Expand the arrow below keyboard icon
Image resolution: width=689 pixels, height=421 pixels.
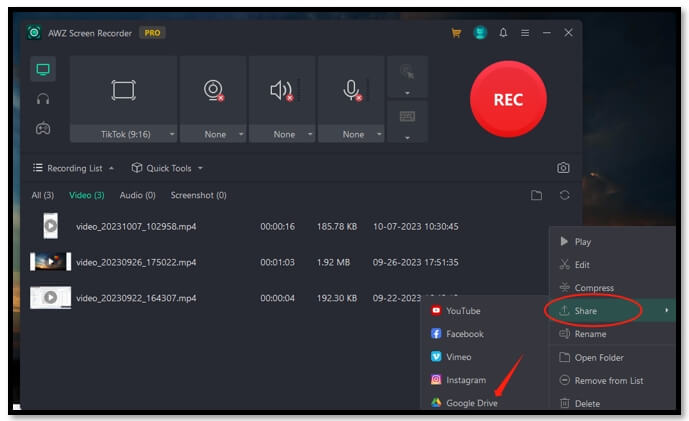(407, 138)
